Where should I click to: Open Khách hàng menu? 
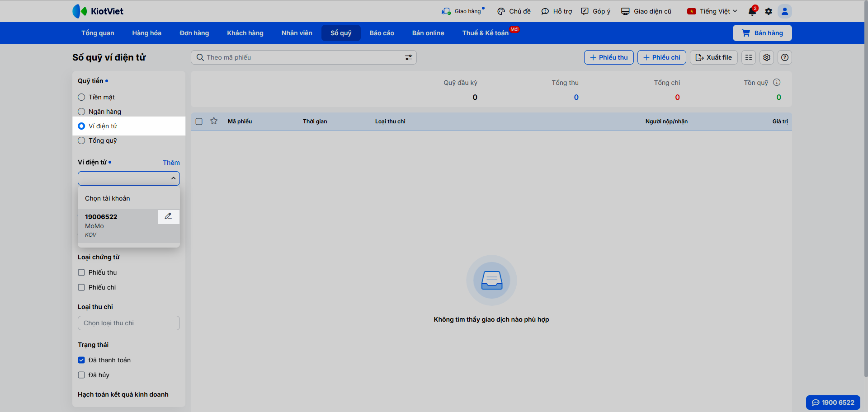245,33
